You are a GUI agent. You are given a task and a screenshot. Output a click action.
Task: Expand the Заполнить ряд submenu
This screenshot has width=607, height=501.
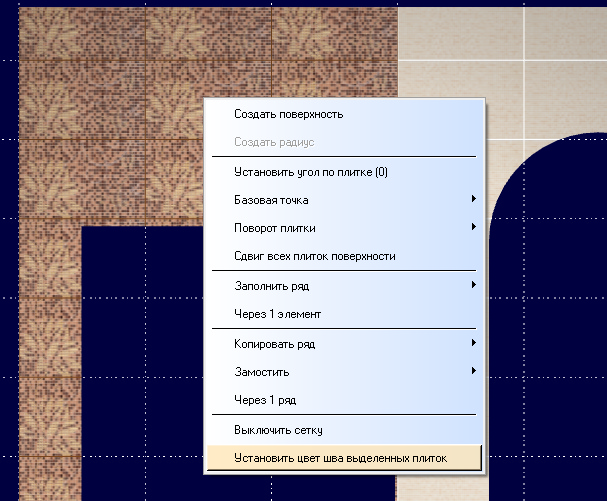(x=272, y=286)
